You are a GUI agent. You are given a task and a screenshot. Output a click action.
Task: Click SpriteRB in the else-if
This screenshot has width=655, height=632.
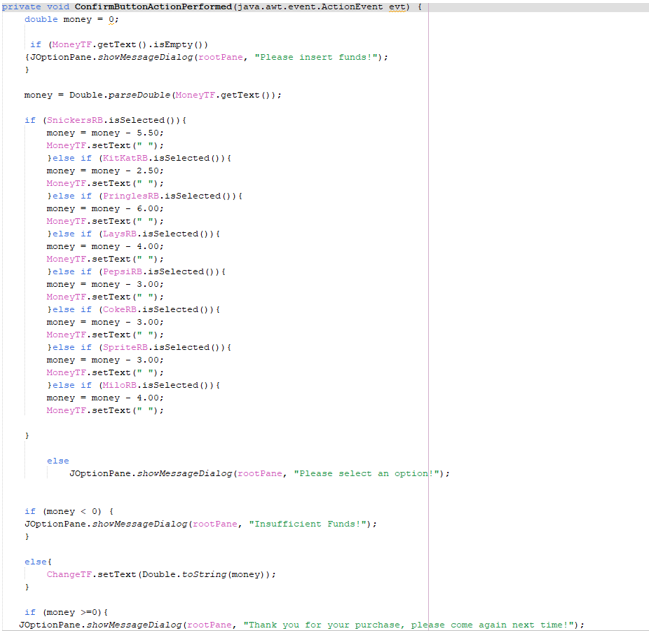click(x=125, y=348)
